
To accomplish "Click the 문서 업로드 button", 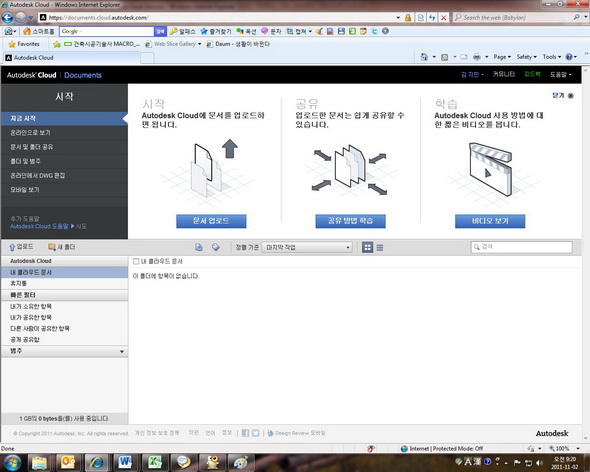I will (211, 221).
